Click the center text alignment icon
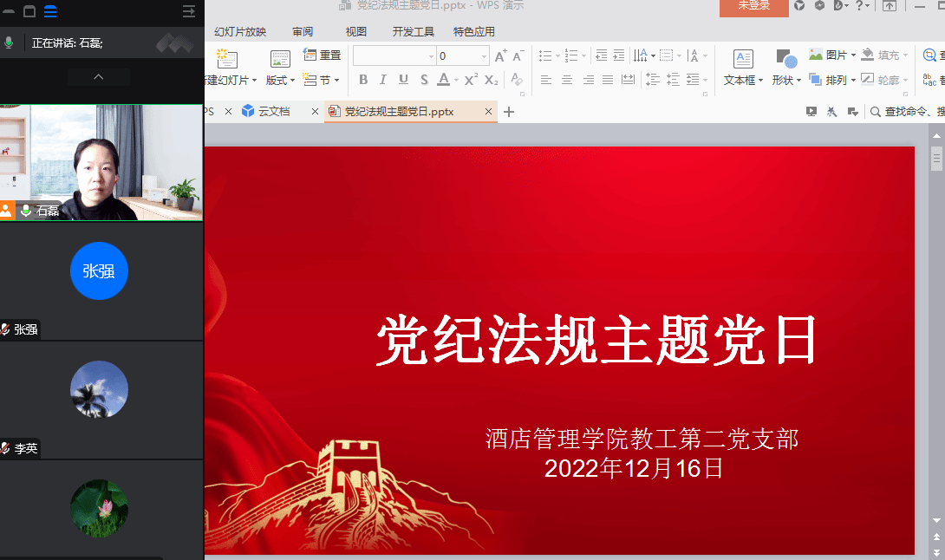Viewport: 945px width, 560px height. pos(567,80)
